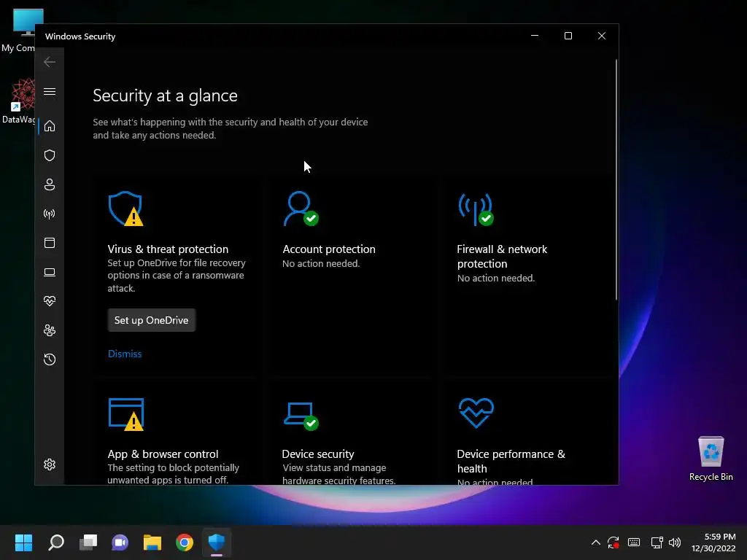This screenshot has width=747, height=560.
Task: Open Device performance & health heart sidebar icon
Action: [x=50, y=301]
